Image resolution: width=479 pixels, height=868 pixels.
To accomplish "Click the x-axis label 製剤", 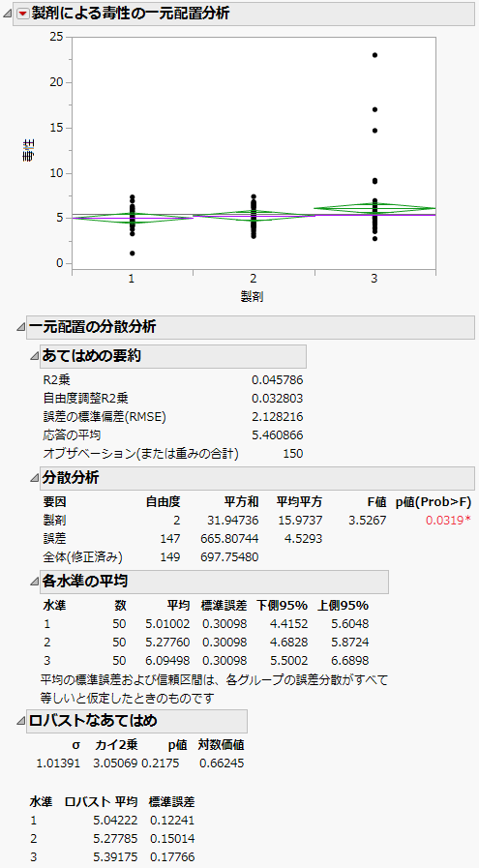I will click(252, 297).
